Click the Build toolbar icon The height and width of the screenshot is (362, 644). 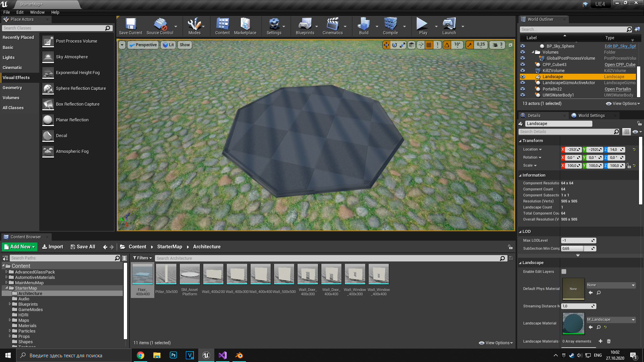364,26
